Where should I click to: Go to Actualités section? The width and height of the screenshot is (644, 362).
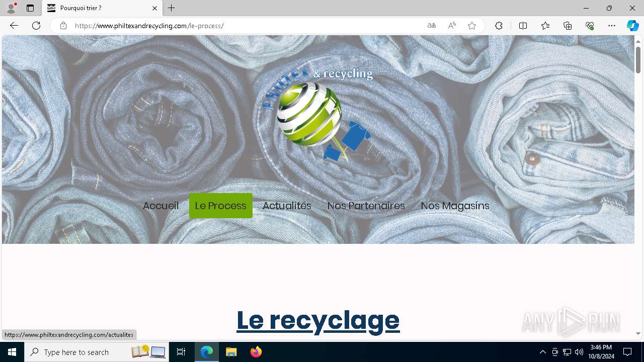287,206
